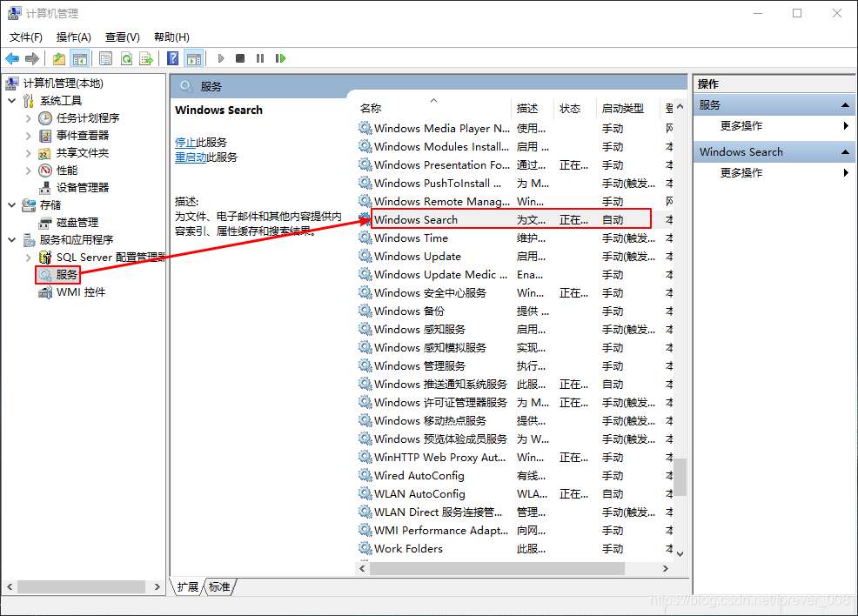Viewport: 858px width, 616px height.
Task: Select the Windows Search service row
Action: [x=514, y=219]
